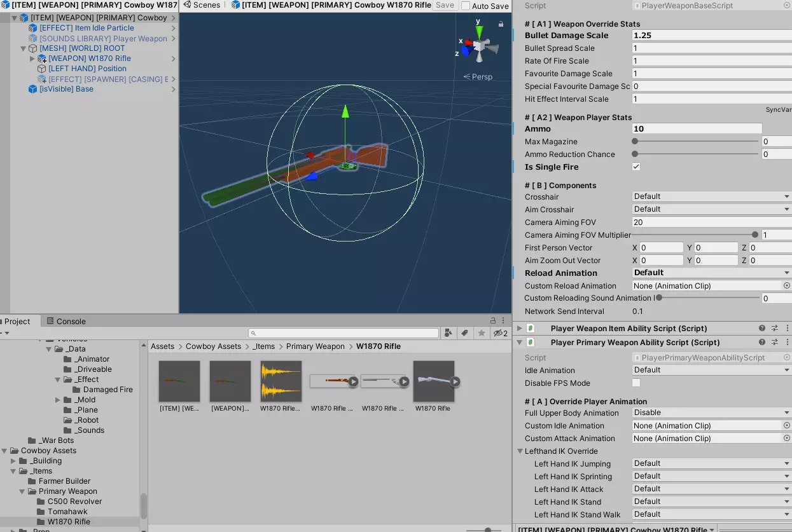Click the Search by Label tag icon

pyautogui.click(x=465, y=333)
